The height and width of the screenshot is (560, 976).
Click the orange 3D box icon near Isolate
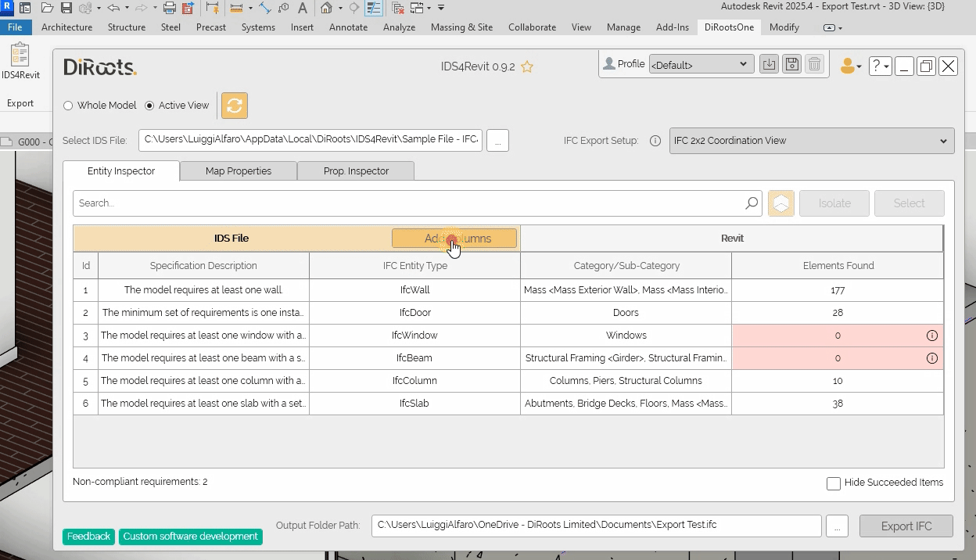pos(781,203)
